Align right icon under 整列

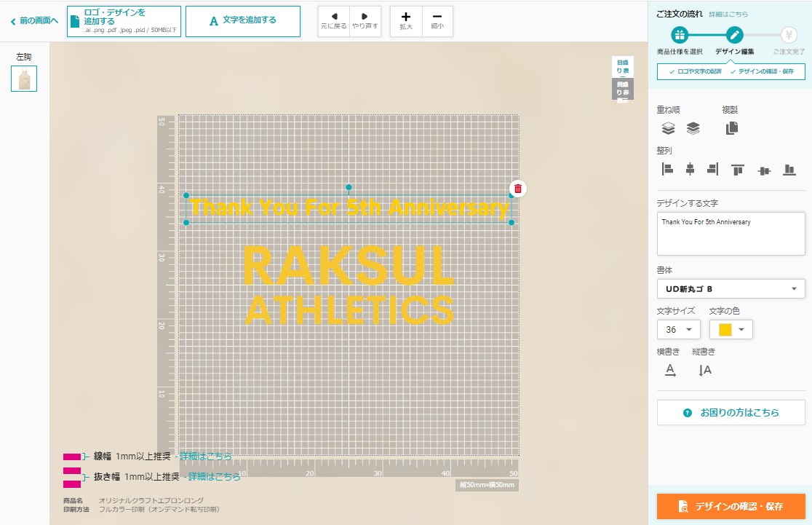pyautogui.click(x=712, y=169)
